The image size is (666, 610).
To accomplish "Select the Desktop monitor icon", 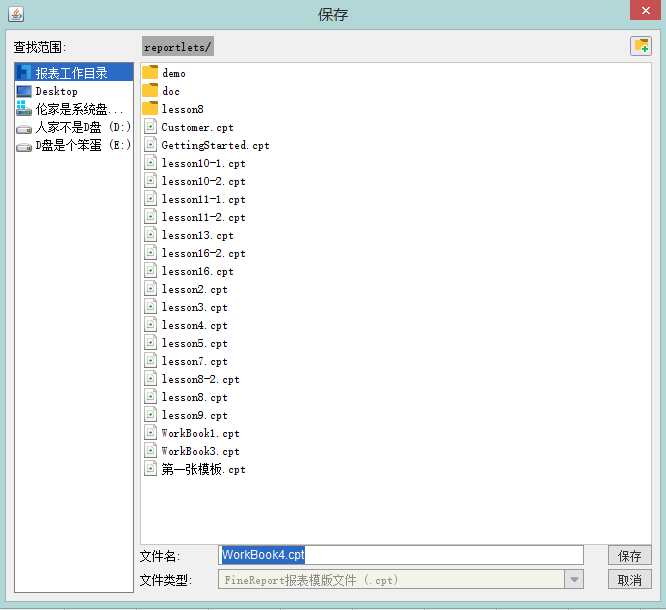I will 24,91.
